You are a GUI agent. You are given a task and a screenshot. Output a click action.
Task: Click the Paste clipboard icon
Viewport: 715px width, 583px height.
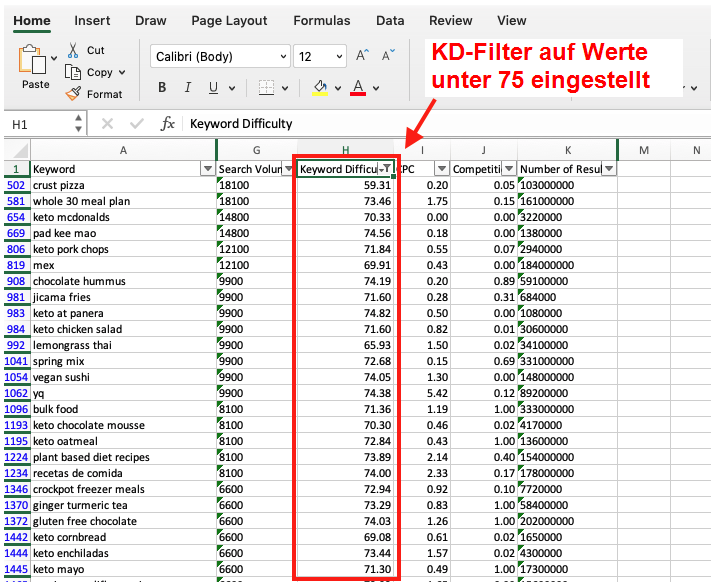pyautogui.click(x=32, y=60)
